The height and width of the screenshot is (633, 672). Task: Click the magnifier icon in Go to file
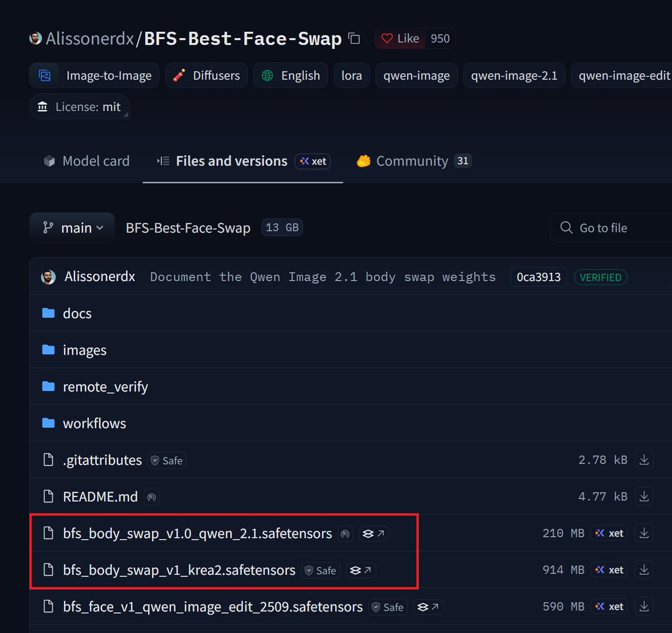pos(566,227)
